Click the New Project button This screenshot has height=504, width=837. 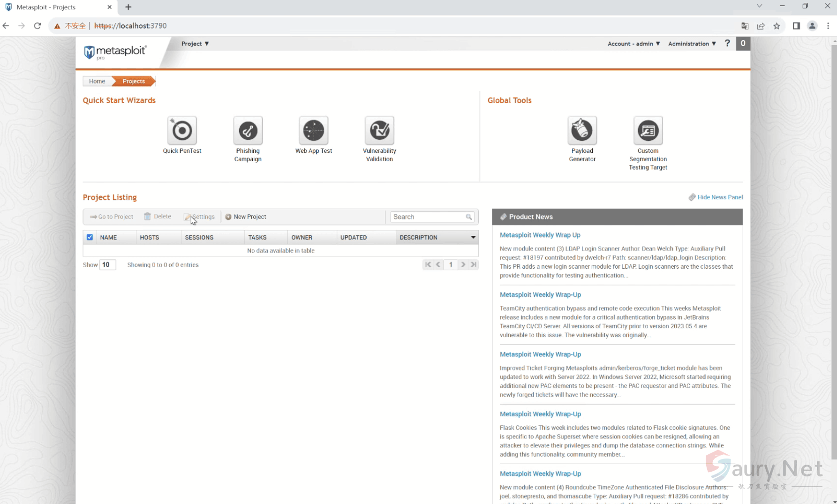[x=246, y=217]
